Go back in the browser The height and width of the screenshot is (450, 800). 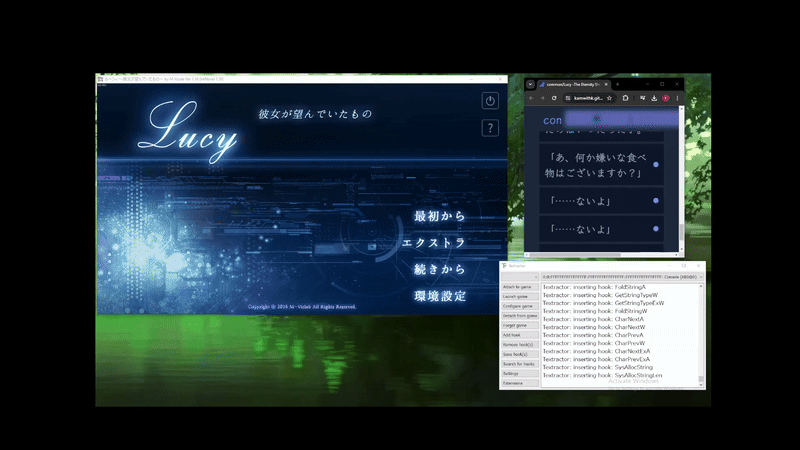pos(531,98)
